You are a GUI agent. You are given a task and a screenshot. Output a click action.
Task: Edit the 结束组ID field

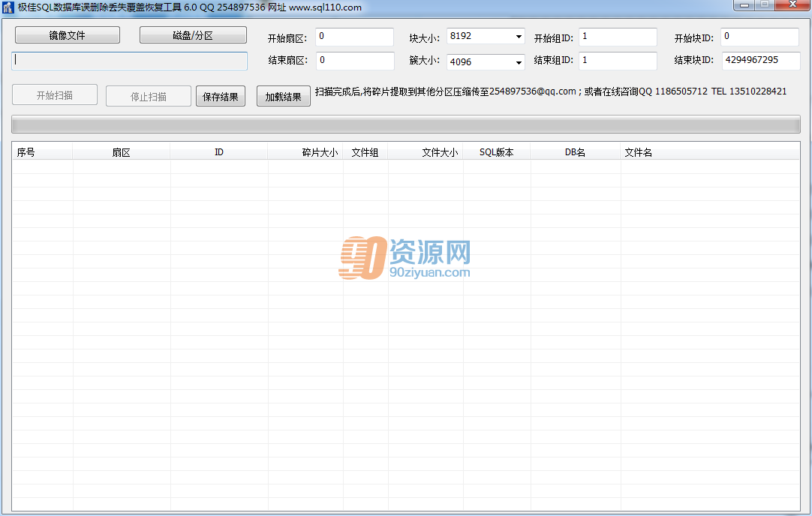618,61
